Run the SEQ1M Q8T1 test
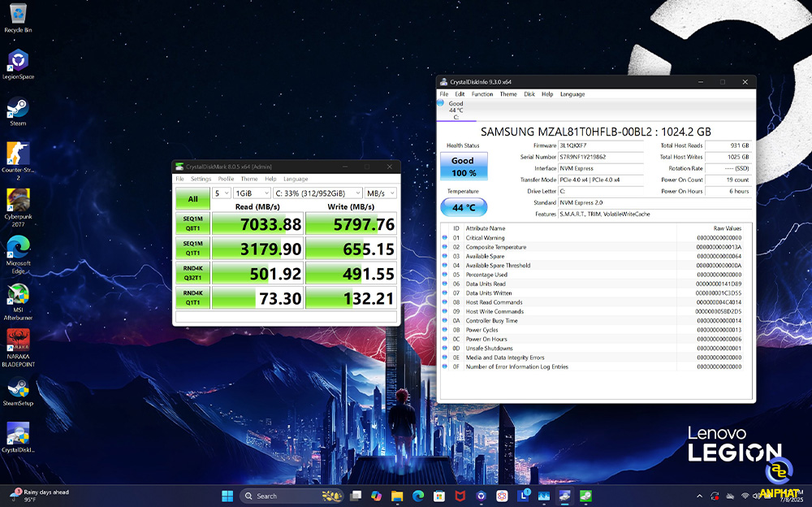Viewport: 812px width, 507px height. (x=192, y=223)
